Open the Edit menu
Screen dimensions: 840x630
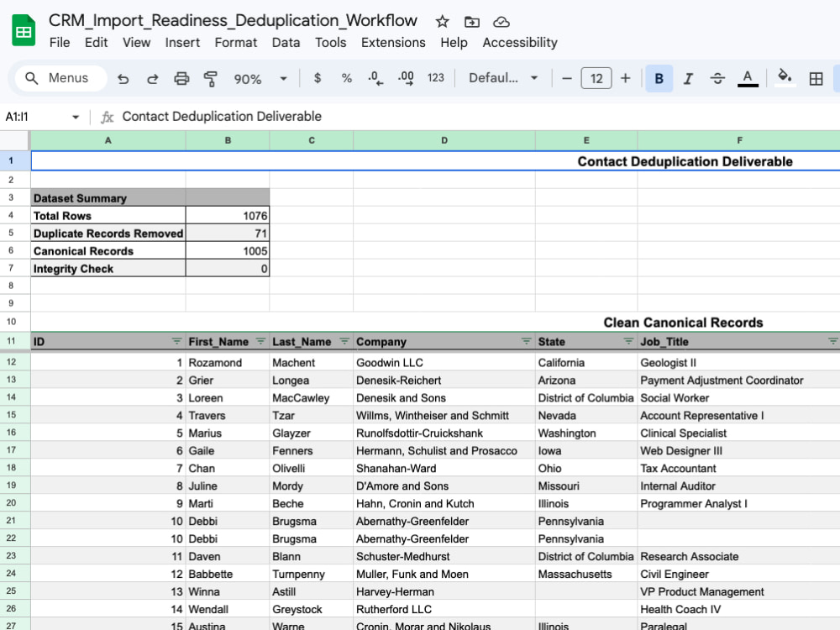(97, 42)
